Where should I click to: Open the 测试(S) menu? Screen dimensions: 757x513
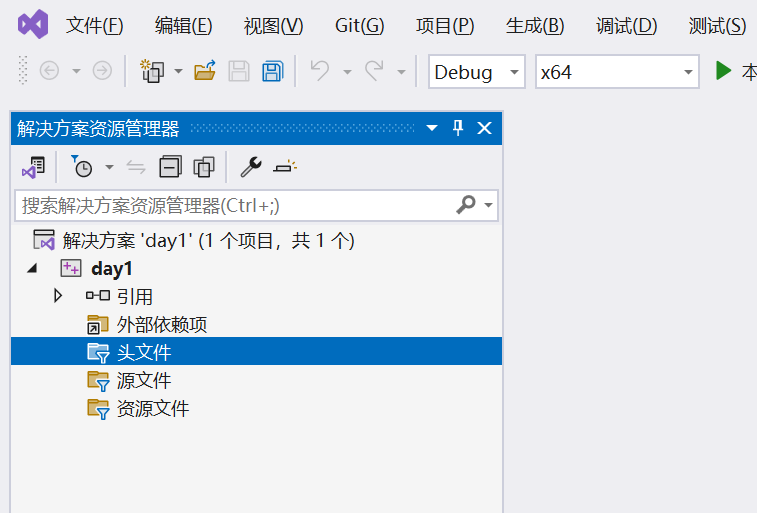coord(717,26)
